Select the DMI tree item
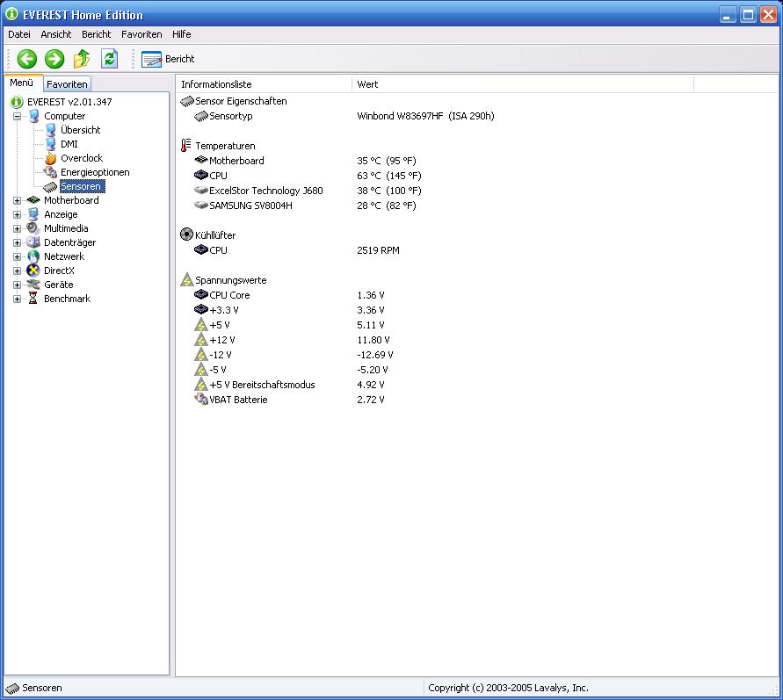This screenshot has height=700, width=783. [x=69, y=144]
